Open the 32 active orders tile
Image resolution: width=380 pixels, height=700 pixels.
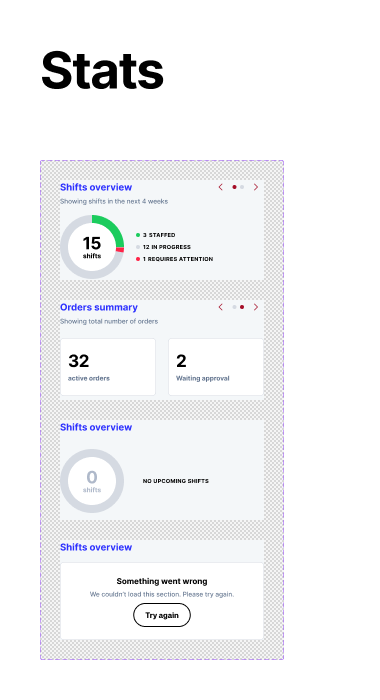[x=108, y=367]
